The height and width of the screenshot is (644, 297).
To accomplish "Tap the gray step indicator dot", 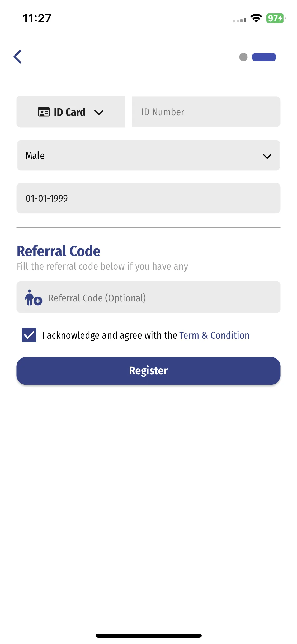I will click(243, 57).
